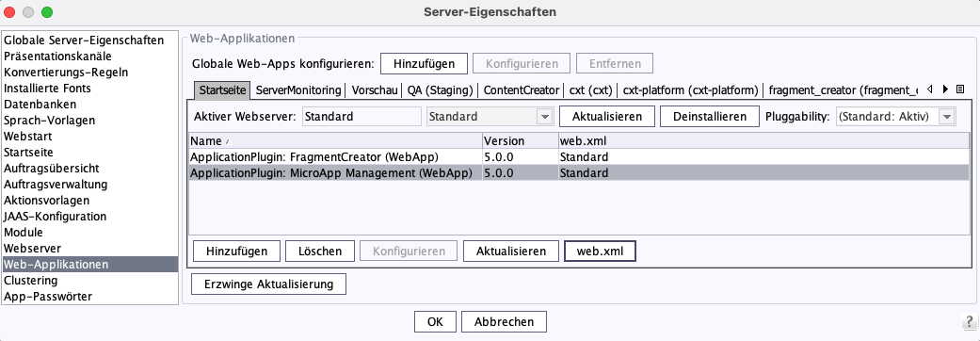The width and height of the screenshot is (980, 341).
Task: Open Konvertierungs-Regeln in the sidebar
Action: pos(90,72)
